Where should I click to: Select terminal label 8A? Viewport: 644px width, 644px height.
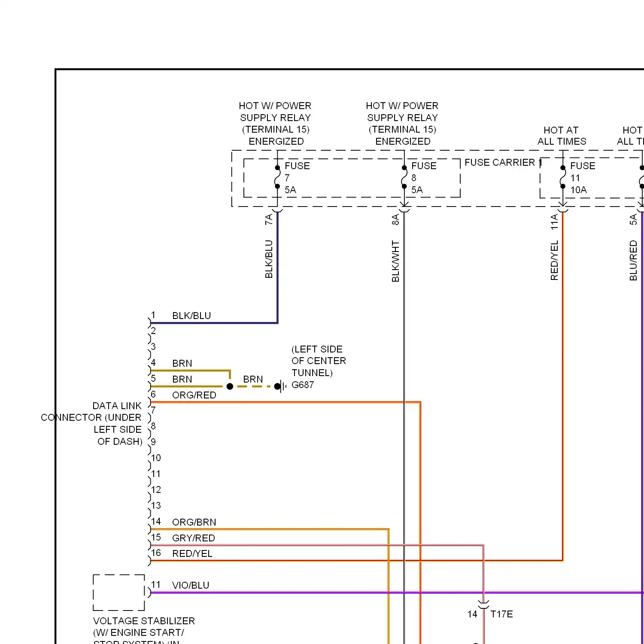(395, 219)
